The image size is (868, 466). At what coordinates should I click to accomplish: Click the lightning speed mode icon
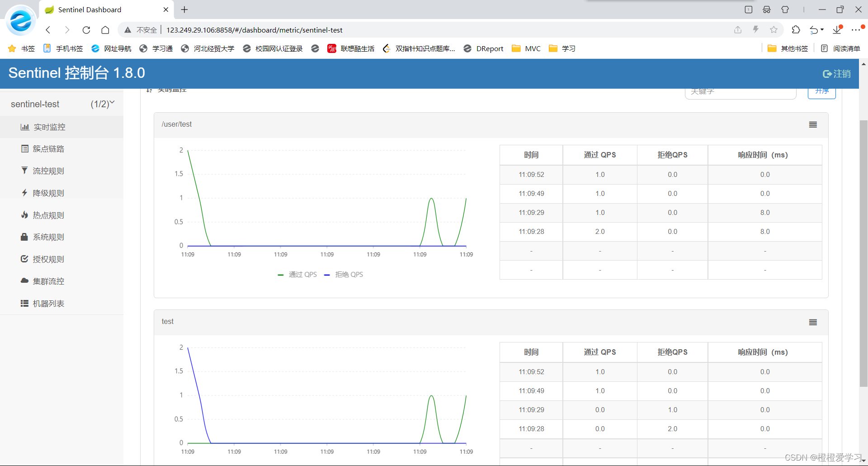point(755,30)
